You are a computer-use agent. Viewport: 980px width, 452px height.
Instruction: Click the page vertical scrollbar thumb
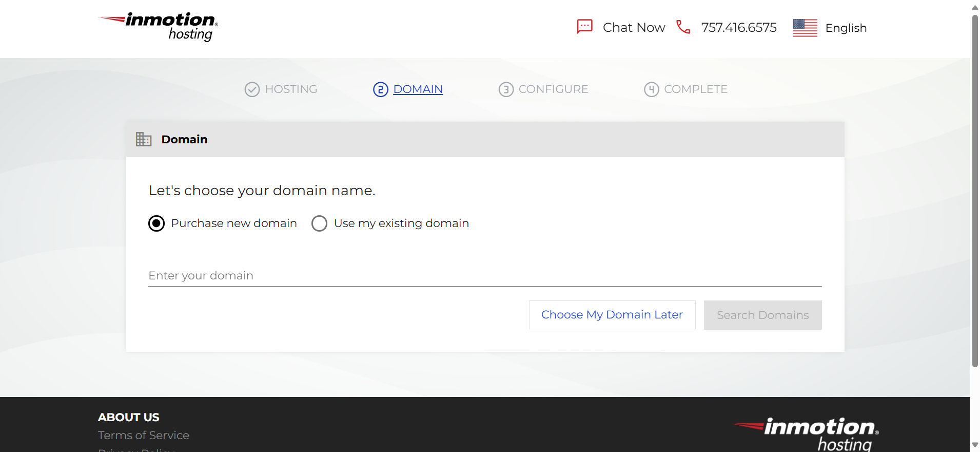[975, 190]
